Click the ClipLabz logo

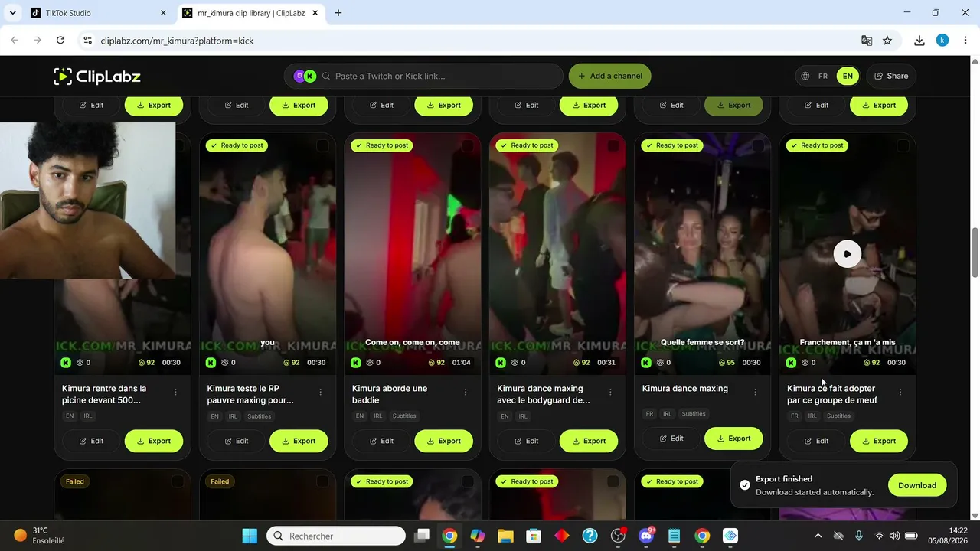[x=97, y=76]
